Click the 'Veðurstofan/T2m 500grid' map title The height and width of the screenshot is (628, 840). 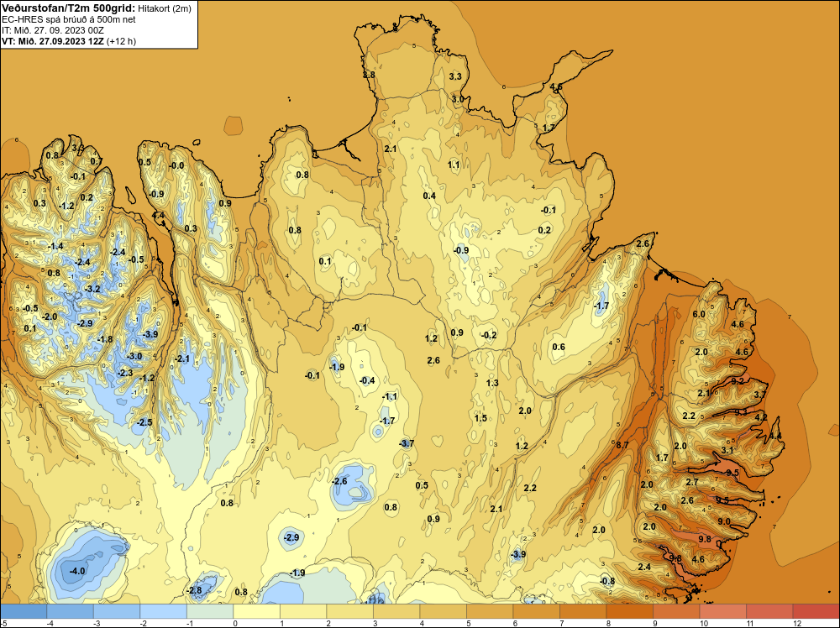click(x=67, y=8)
